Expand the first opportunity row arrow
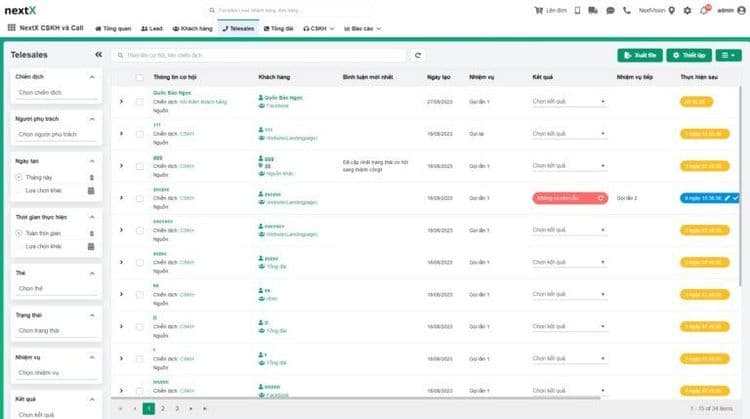750x419 pixels. 121,101
